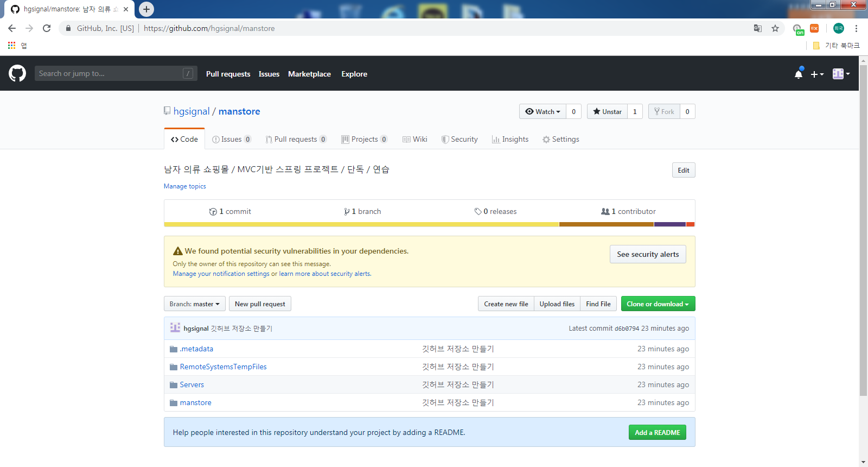View the 1 commit history
Image resolution: width=868 pixels, height=467 pixels.
(230, 211)
